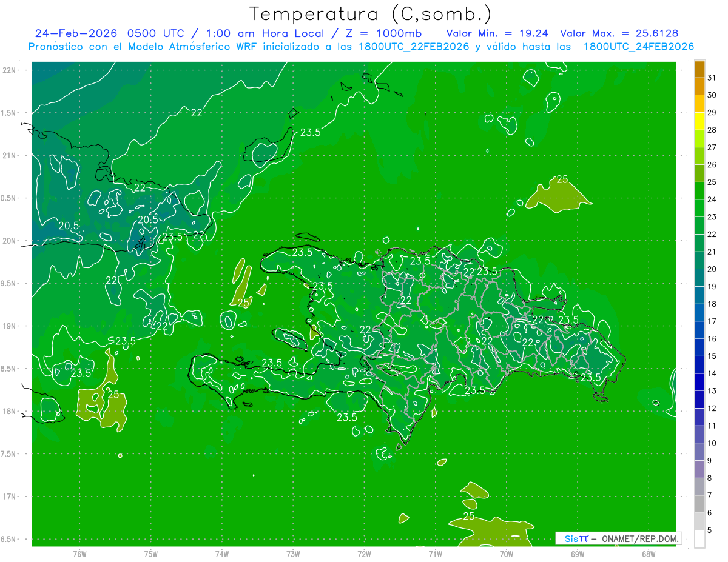Click the 19N latitude axis label
Viewport: 728px width, 562px height.
[x=10, y=326]
